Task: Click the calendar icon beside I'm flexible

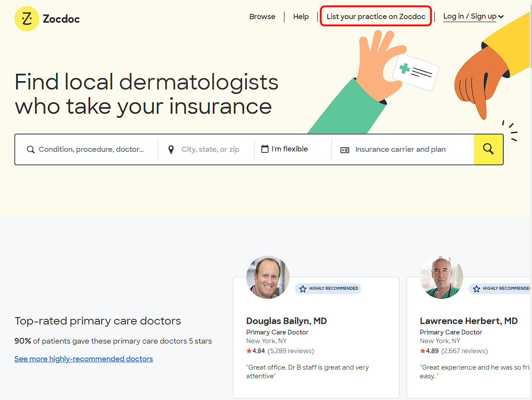Action: pos(265,149)
